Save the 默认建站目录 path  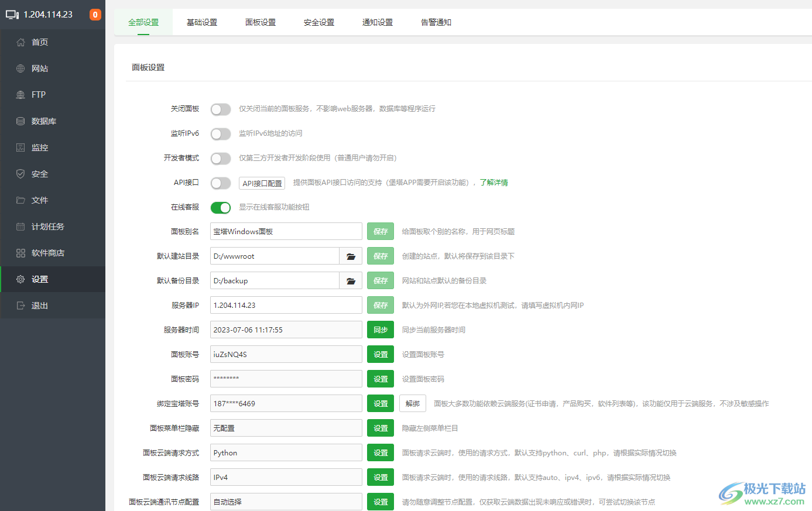[381, 256]
